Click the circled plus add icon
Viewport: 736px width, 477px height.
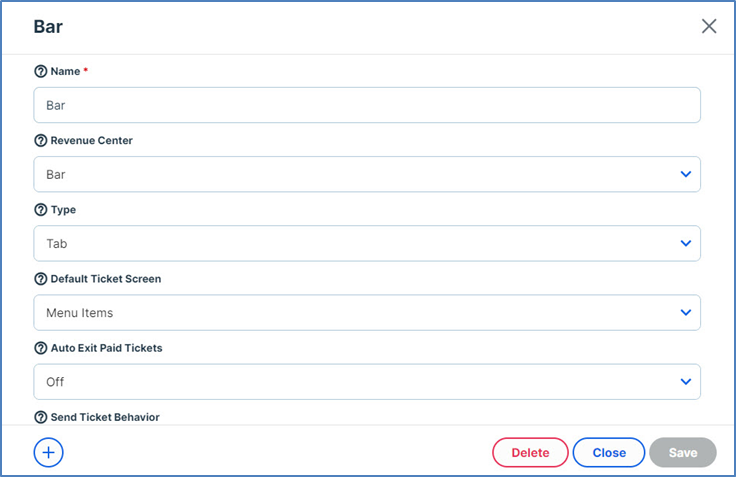pyautogui.click(x=48, y=452)
